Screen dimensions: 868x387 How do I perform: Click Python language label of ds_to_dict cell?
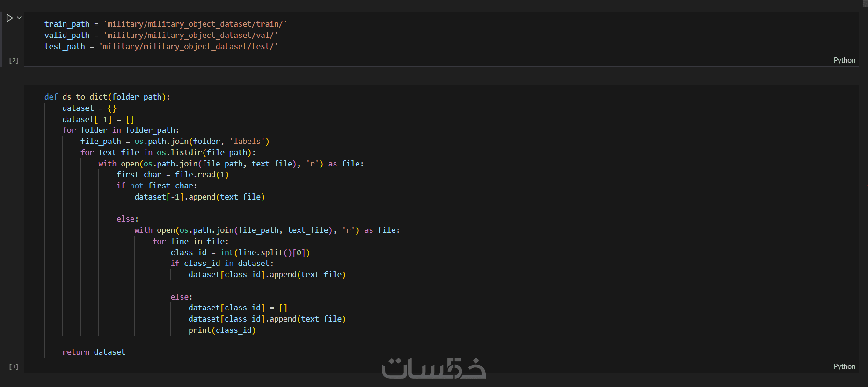pos(844,366)
